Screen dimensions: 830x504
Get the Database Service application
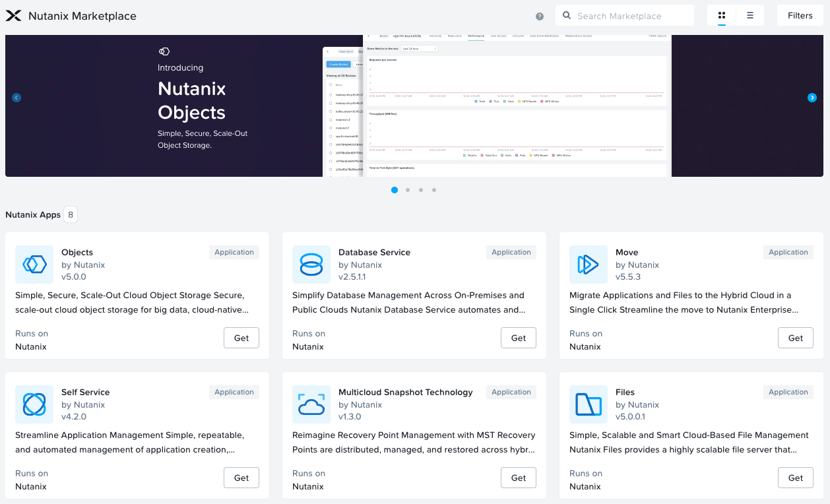(519, 338)
